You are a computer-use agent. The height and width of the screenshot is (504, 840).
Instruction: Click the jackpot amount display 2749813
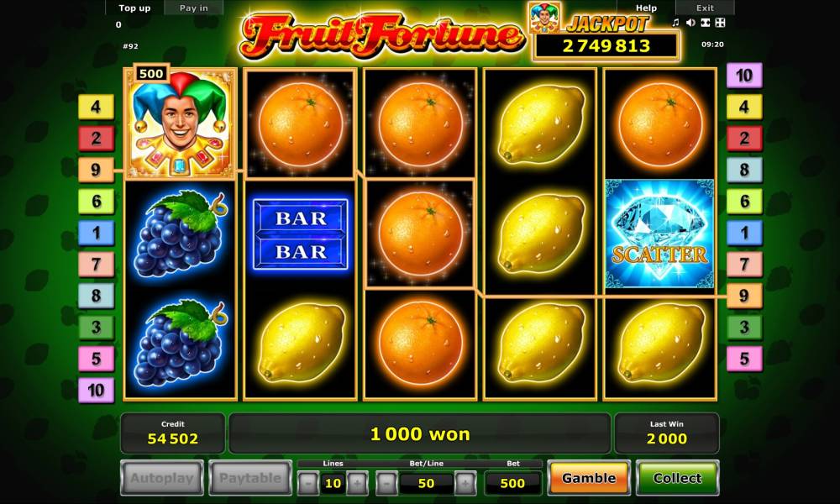pyautogui.click(x=606, y=46)
